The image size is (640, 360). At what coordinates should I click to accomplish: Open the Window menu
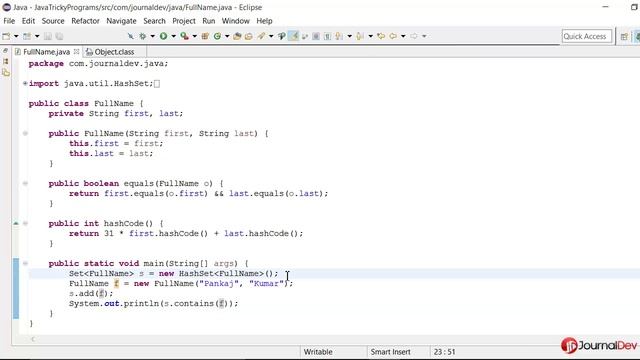coord(236,21)
